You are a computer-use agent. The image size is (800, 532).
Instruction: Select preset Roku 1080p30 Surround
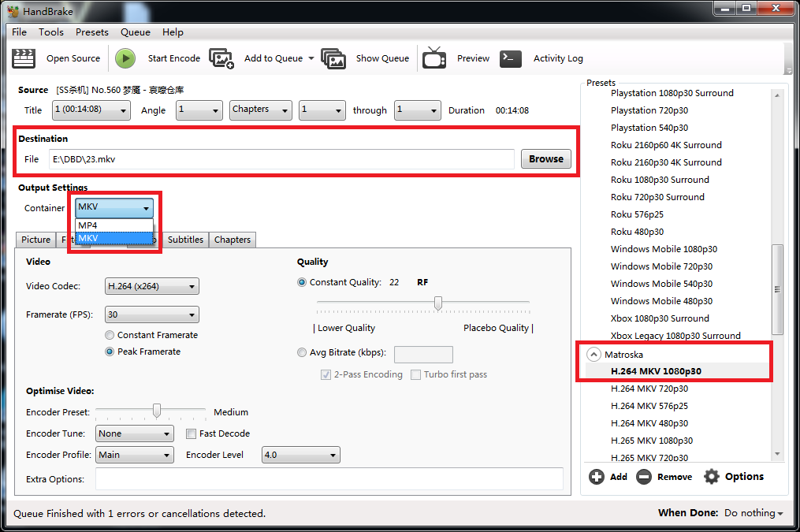(x=660, y=180)
